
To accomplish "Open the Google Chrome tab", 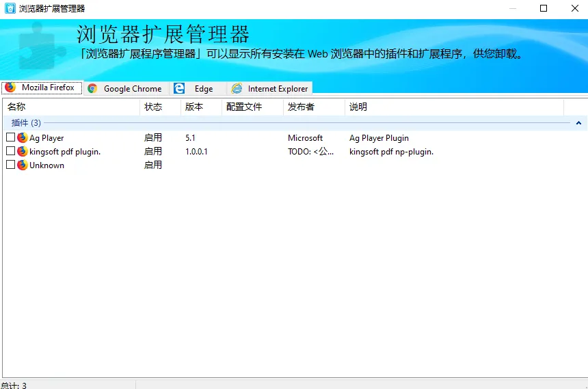I will 126,88.
